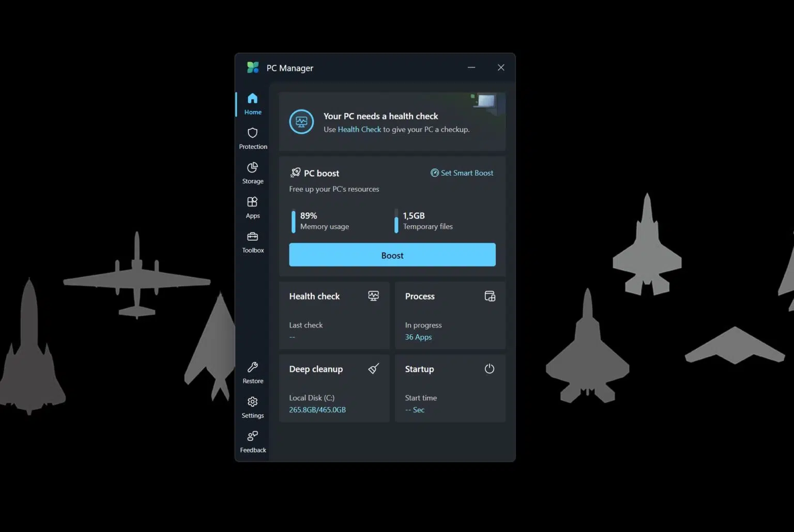This screenshot has height=532, width=794.
Task: Click the '-- Sec' start time value
Action: pos(415,410)
